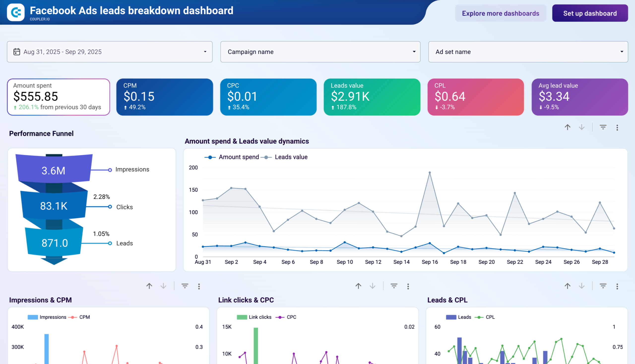Open the three-dot options menu above Avg lead value card
The width and height of the screenshot is (635, 364).
click(617, 127)
